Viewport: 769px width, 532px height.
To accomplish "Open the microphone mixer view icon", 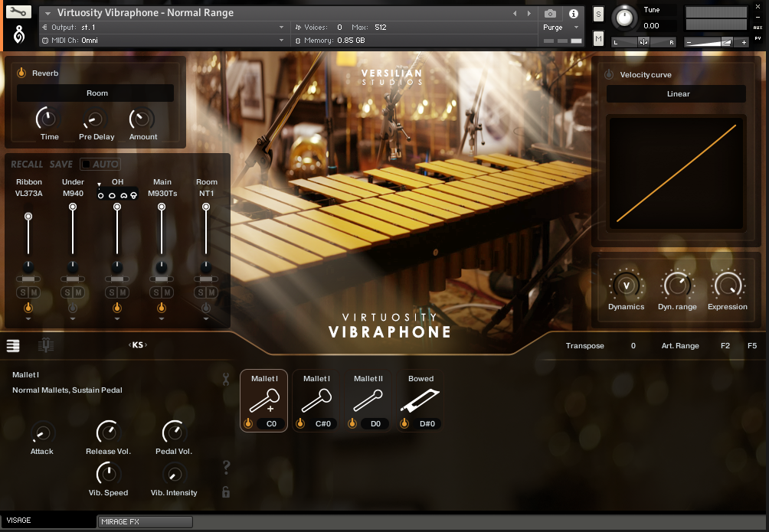I will click(46, 346).
